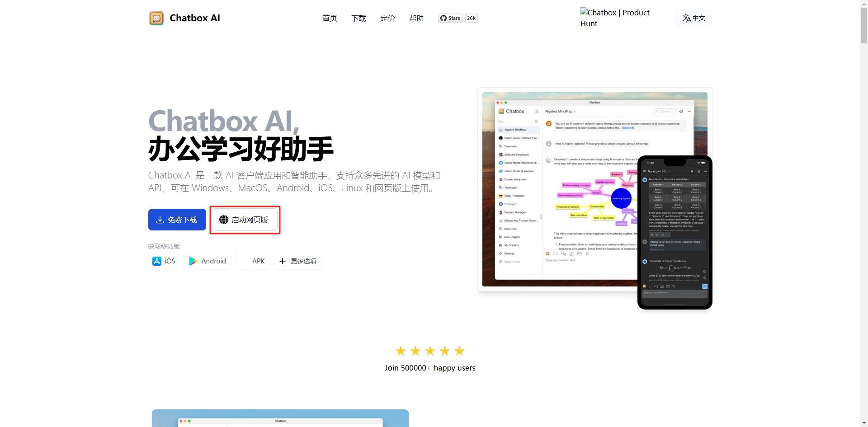Click the Google Play icon beside Android
This screenshot has height=427, width=868.
pos(193,261)
